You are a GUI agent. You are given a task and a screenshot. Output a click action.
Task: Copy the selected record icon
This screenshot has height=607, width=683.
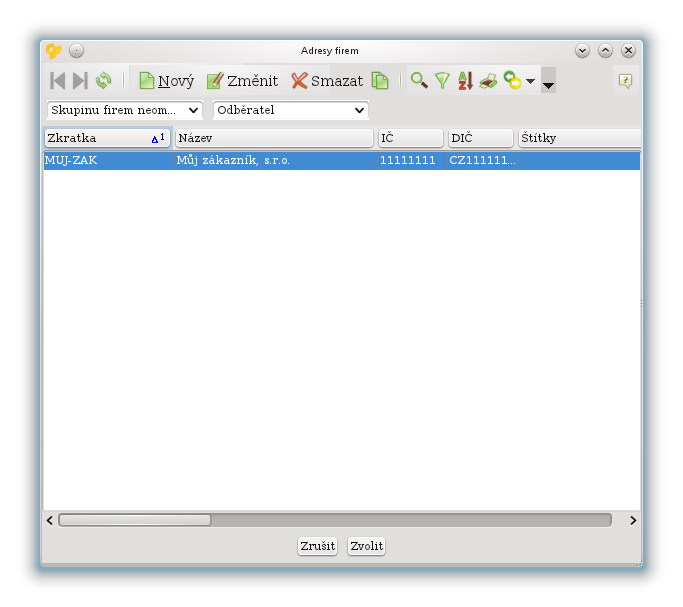pos(380,81)
